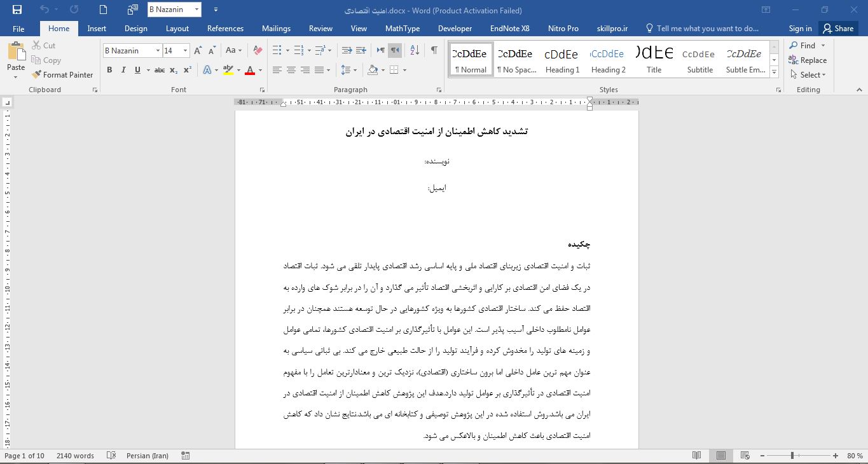Click the Redo/Repeat icon
This screenshot has width=868, height=464.
pyautogui.click(x=74, y=10)
